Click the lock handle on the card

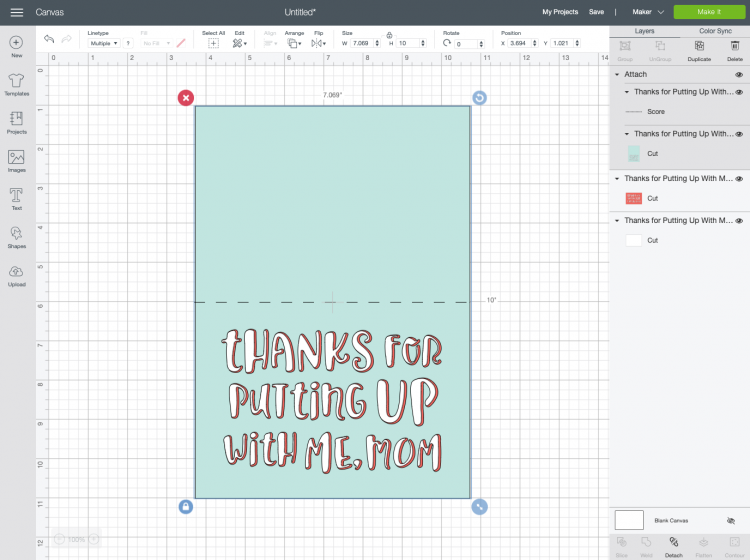tap(186, 507)
